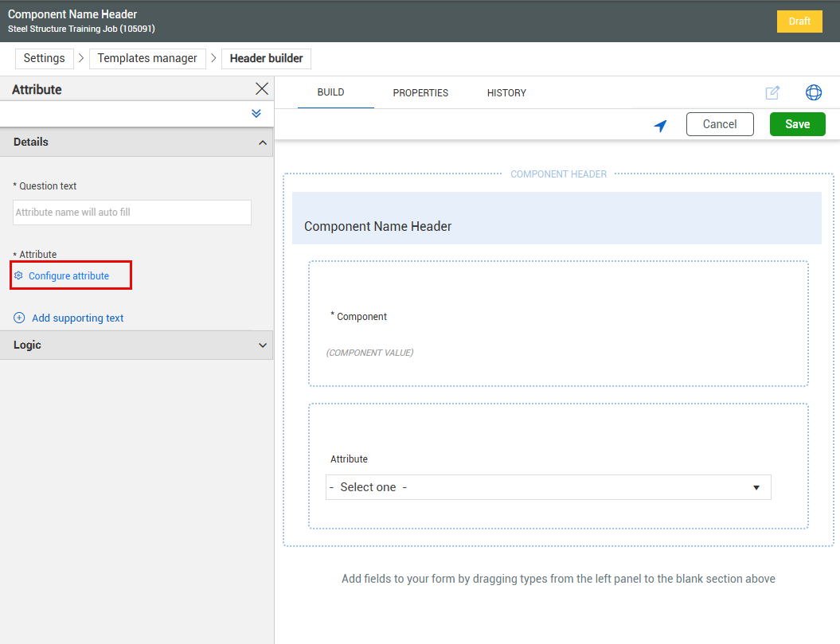Click the Cancel button
840x644 pixels.
pyautogui.click(x=719, y=124)
